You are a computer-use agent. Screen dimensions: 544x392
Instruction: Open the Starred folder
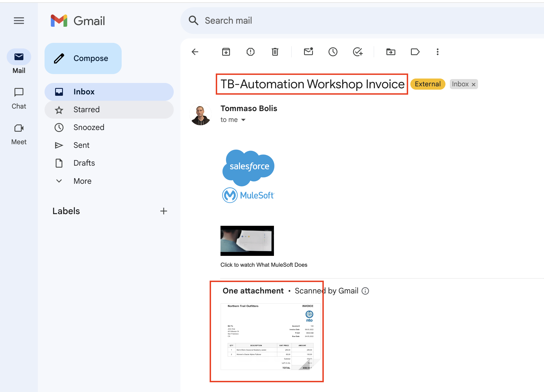[x=109, y=110]
